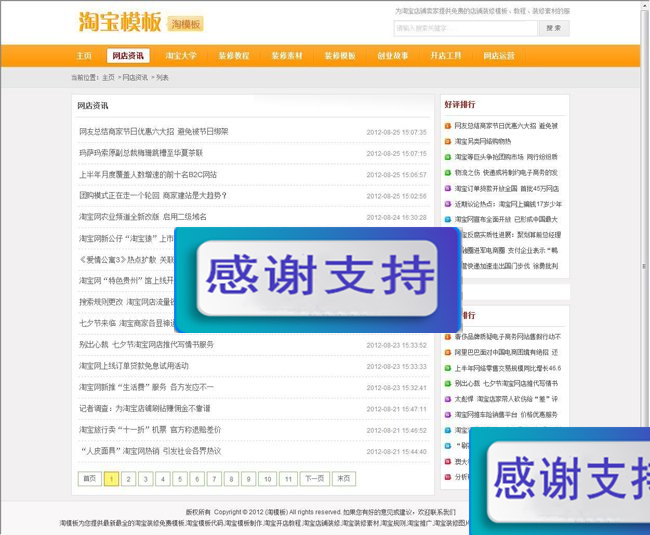Click timestamp 2012-08-25 15:07:35
The image size is (650, 535).
click(x=396, y=132)
